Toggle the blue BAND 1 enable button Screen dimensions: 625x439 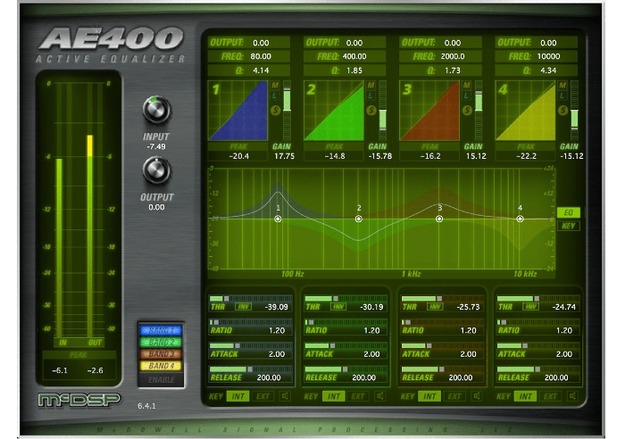[x=161, y=330]
